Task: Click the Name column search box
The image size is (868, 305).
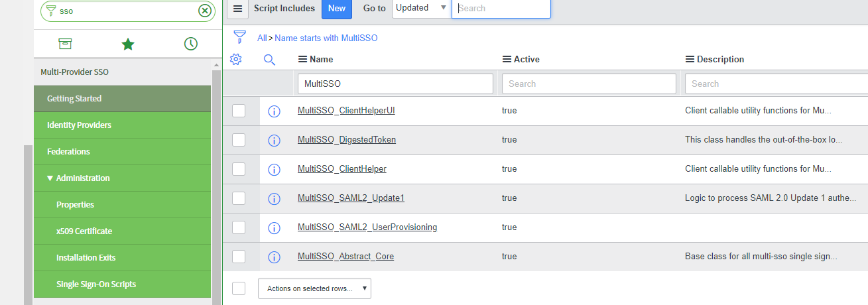Action: pyautogui.click(x=395, y=84)
